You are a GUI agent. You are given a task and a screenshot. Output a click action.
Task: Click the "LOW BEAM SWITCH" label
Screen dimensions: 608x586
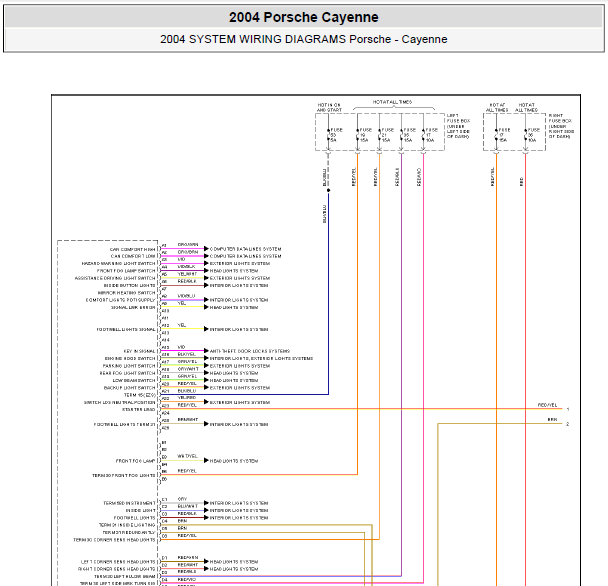tap(134, 381)
